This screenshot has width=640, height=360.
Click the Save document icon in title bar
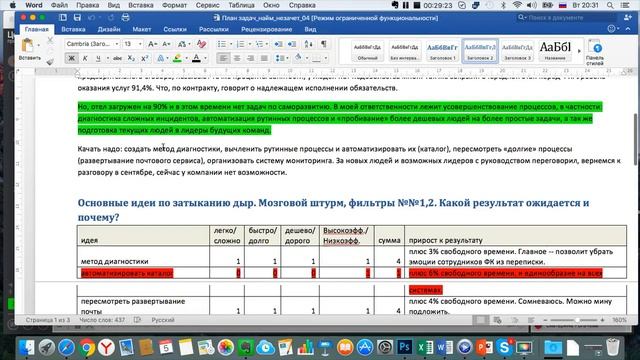(77, 18)
